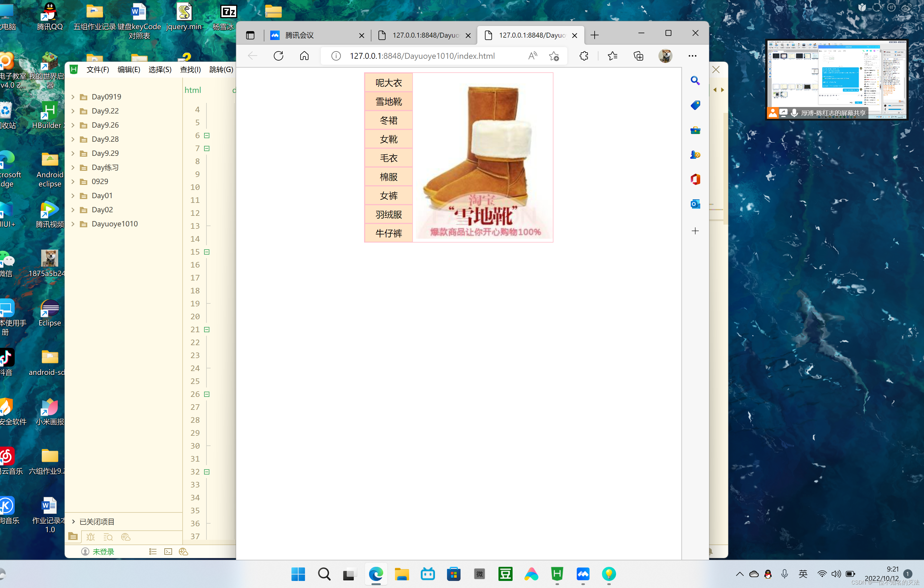Image resolution: width=924 pixels, height=588 pixels.
Task: Open the Extensions puzzle icon
Action: [584, 56]
